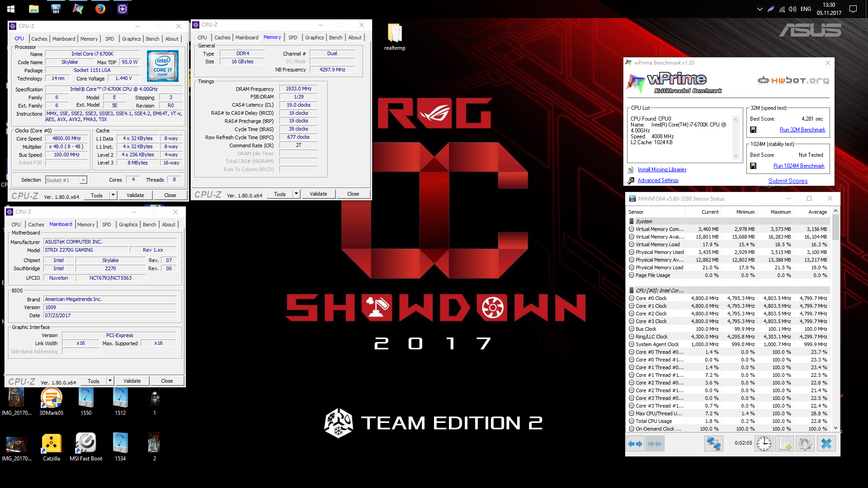This screenshot has width=868, height=488.
Task: Open the Windows Start menu
Action: click(11, 9)
